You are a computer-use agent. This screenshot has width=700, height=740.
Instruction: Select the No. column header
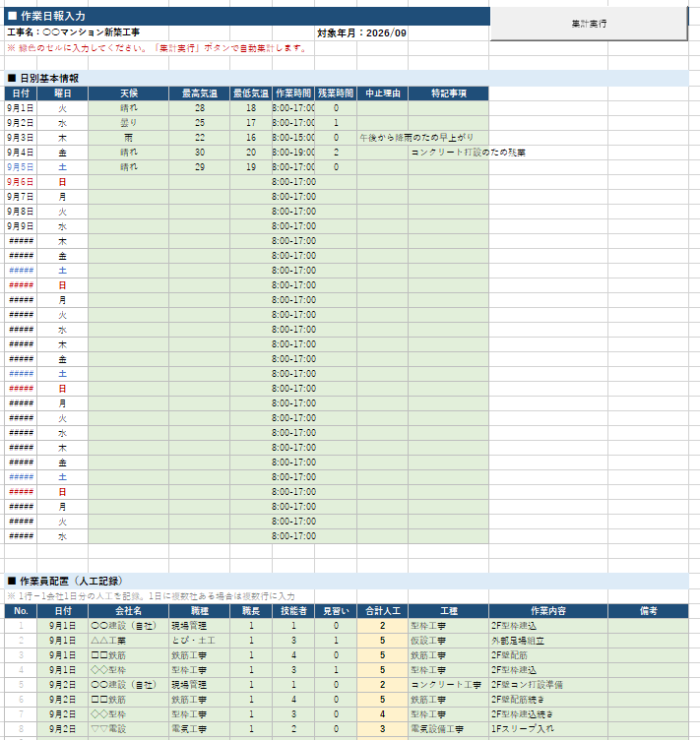(x=21, y=611)
